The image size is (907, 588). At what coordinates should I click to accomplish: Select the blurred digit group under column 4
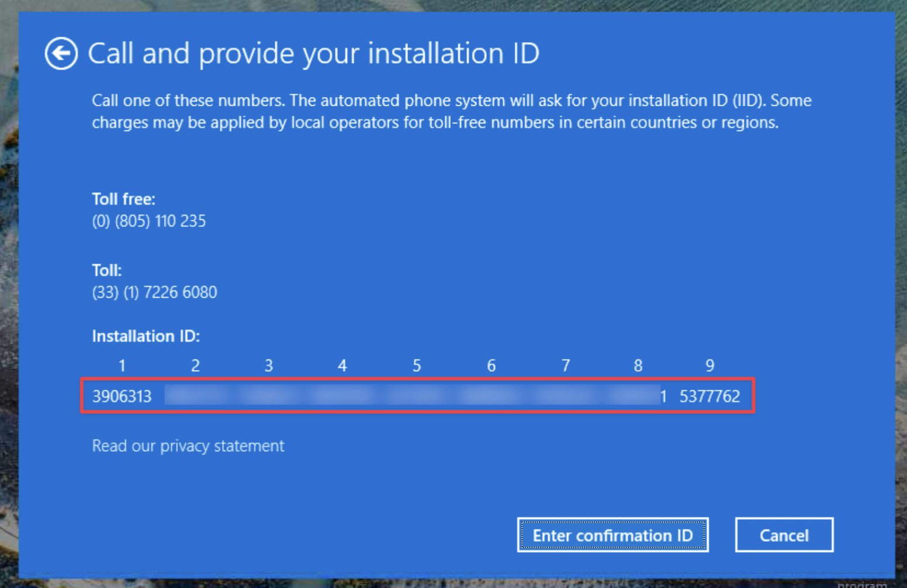(342, 396)
